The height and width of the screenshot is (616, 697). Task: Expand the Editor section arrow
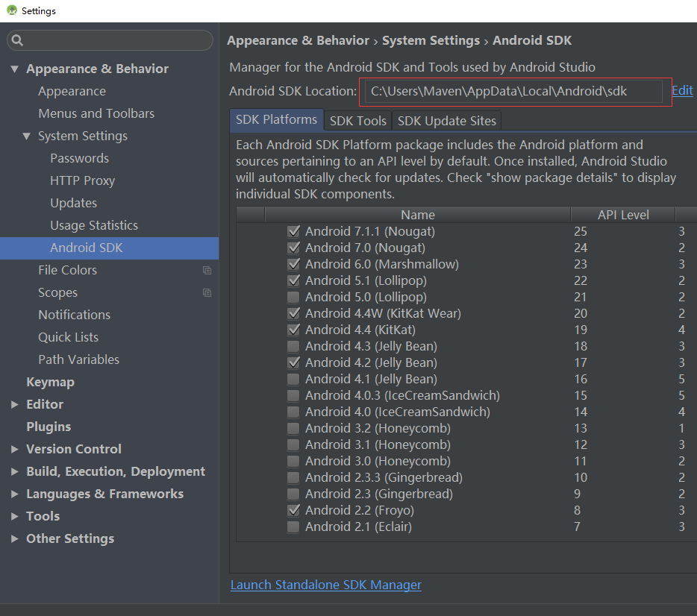(x=15, y=404)
